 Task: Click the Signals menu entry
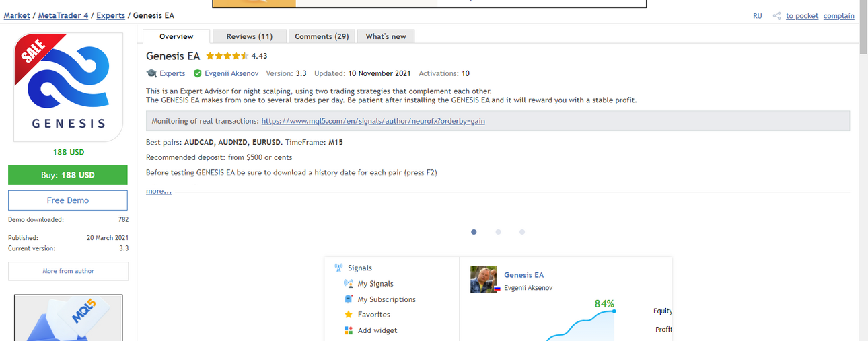360,268
